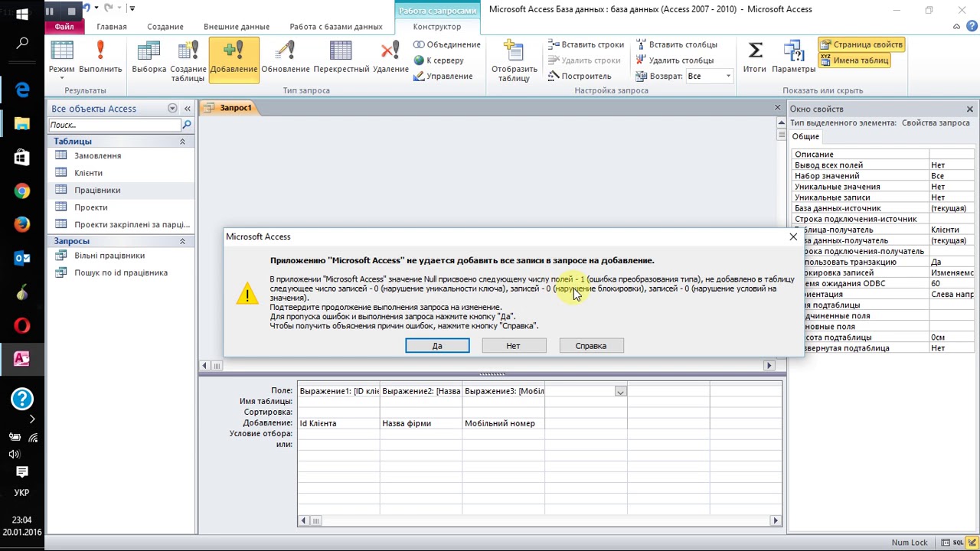Screen dimensions: 980x551
Task: Launch Google Chrome from taskbar
Action: tap(21, 191)
